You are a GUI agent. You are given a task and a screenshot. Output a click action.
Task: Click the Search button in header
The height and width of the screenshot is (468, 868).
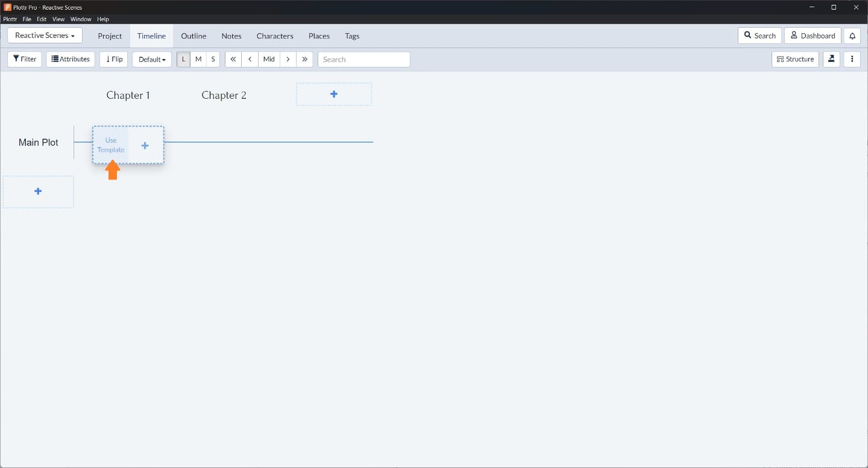coord(759,36)
